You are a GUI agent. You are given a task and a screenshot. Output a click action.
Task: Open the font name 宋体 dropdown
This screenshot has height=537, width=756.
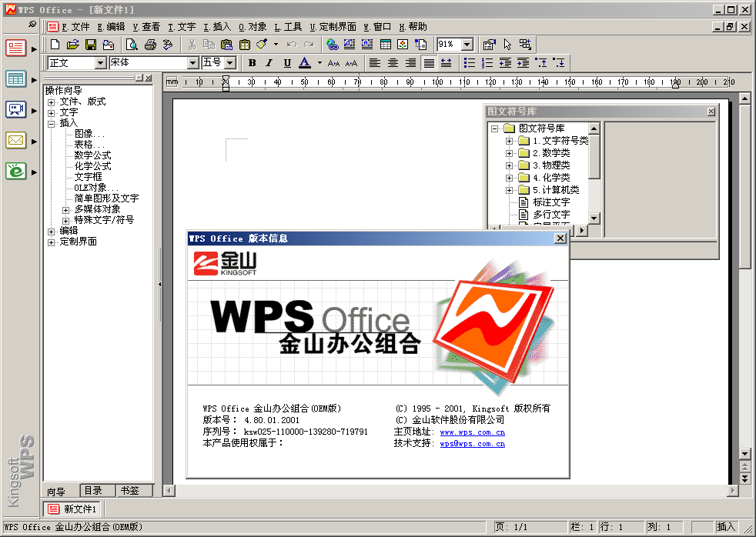pyautogui.click(x=193, y=62)
